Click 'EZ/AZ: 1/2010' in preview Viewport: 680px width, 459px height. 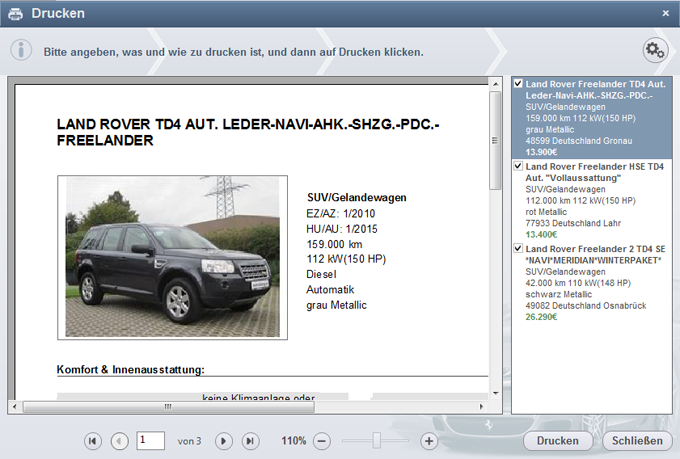click(x=341, y=213)
